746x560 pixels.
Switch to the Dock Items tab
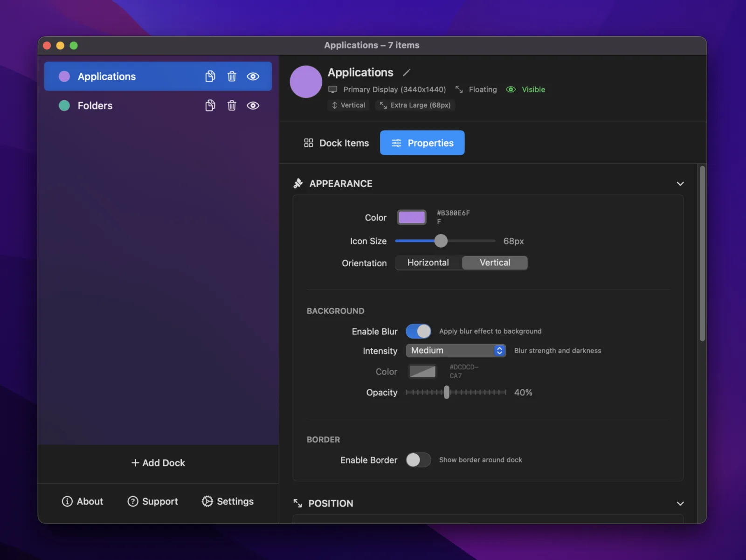[x=336, y=143]
